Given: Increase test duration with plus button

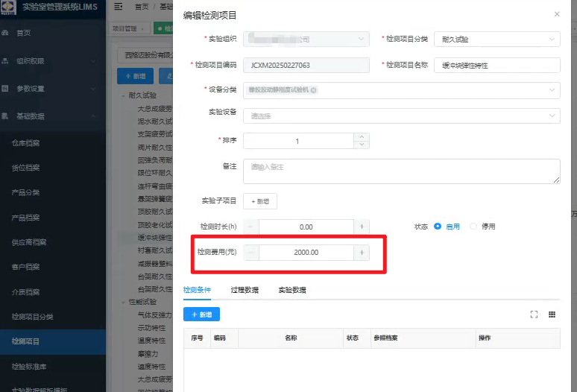Looking at the screenshot, I should tap(362, 227).
